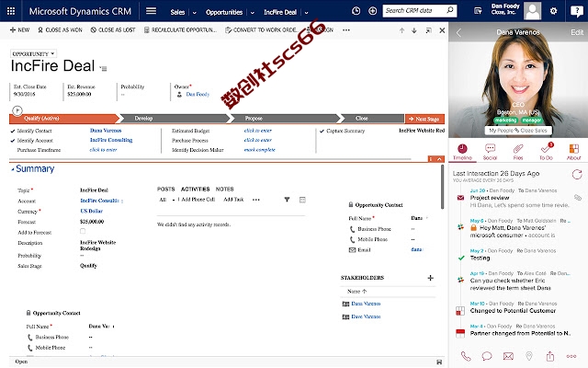Collapse the business process flow

[x=439, y=159]
